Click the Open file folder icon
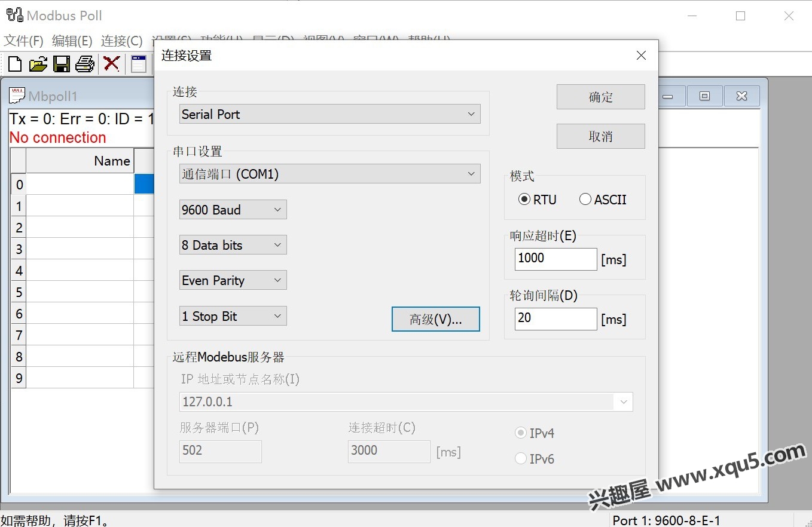This screenshot has width=812, height=527. [38, 64]
